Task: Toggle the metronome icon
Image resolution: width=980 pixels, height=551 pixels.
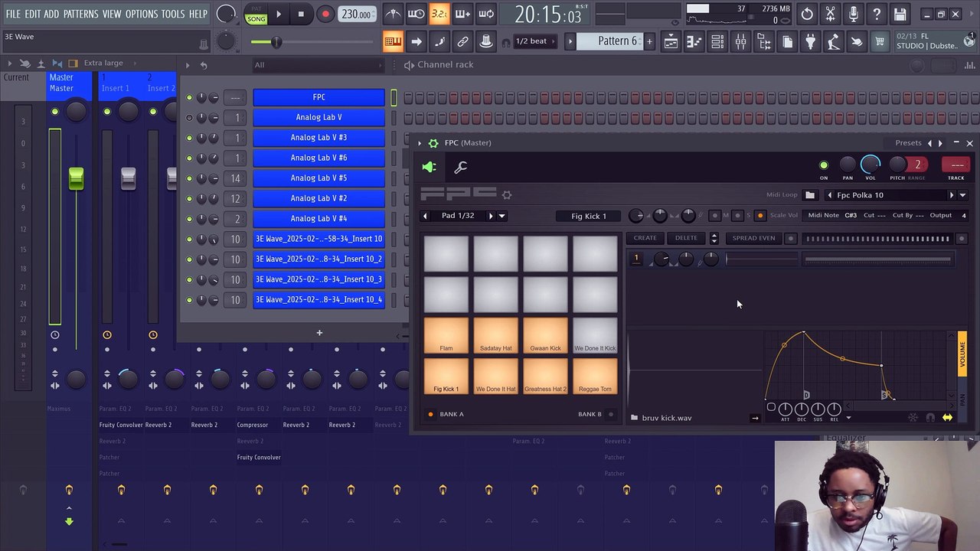Action: coord(393,14)
